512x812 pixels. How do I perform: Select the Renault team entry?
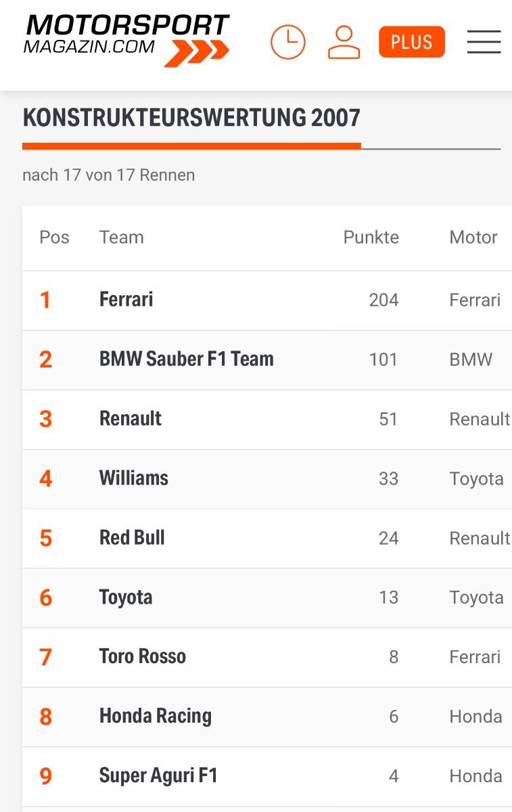(131, 419)
